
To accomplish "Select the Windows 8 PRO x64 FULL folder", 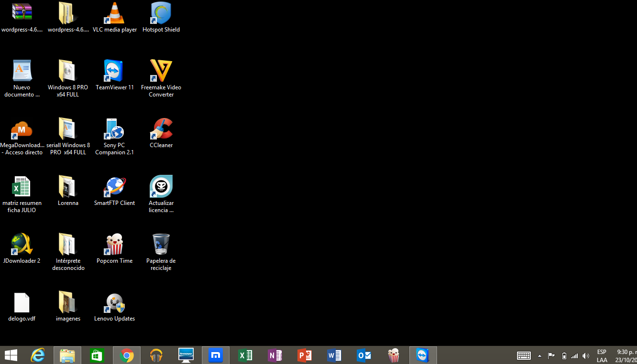I will click(x=68, y=71).
